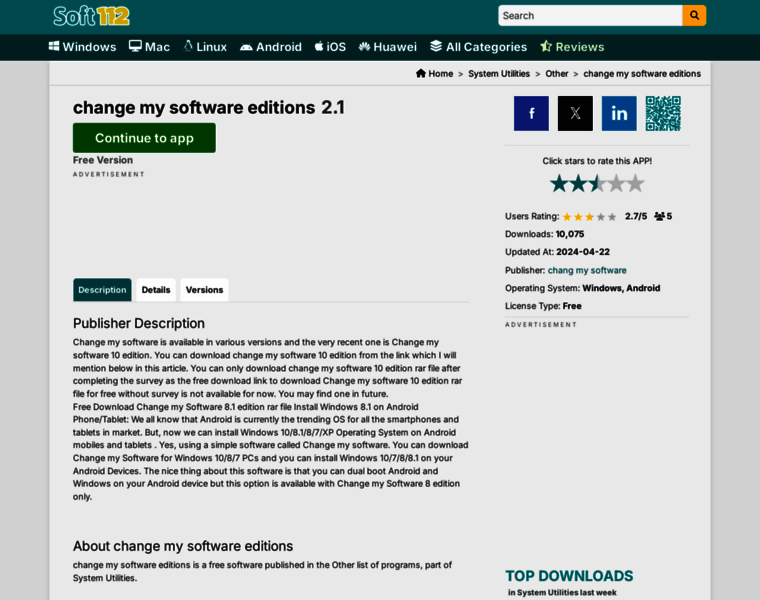Rate the app two stars

pyautogui.click(x=578, y=184)
